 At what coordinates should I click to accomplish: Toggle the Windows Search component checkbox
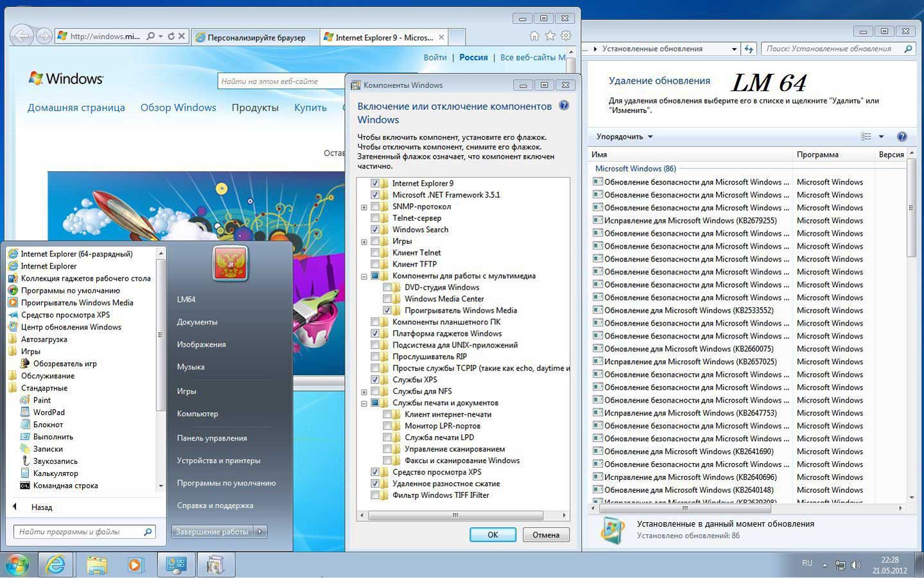pos(375,230)
